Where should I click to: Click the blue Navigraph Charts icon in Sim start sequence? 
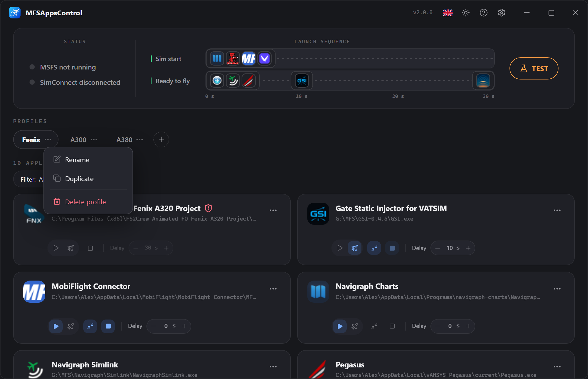(x=217, y=58)
